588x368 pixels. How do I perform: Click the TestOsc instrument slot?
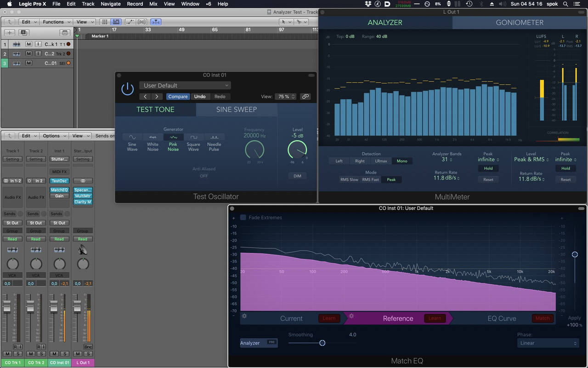point(59,181)
